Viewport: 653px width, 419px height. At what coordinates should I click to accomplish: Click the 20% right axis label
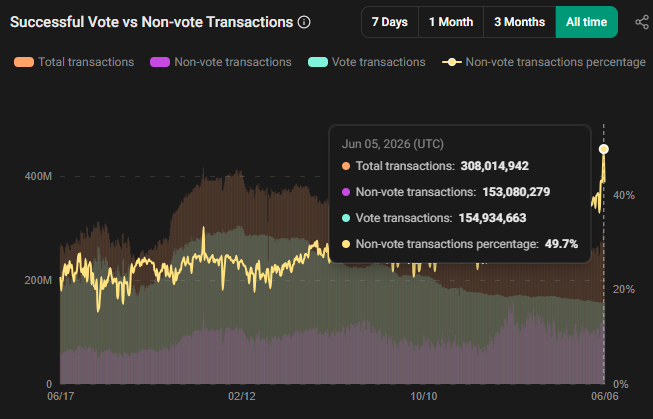click(x=623, y=289)
